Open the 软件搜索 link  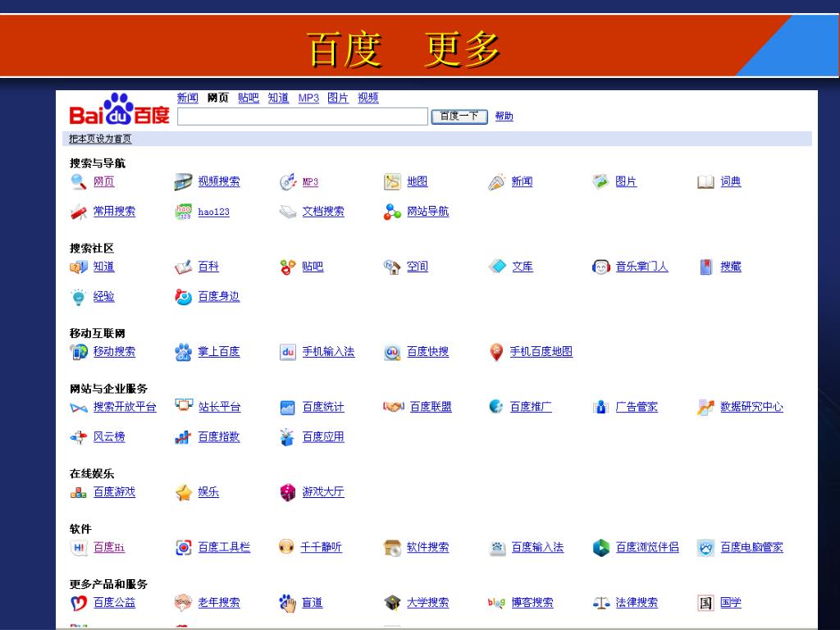click(427, 547)
